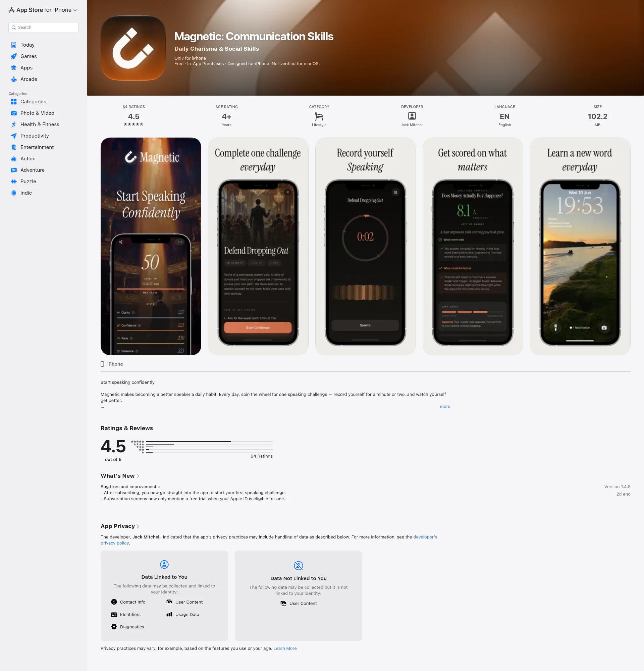This screenshot has height=671, width=644.
Task: Open the Productivity paper plane icon
Action: point(14,136)
